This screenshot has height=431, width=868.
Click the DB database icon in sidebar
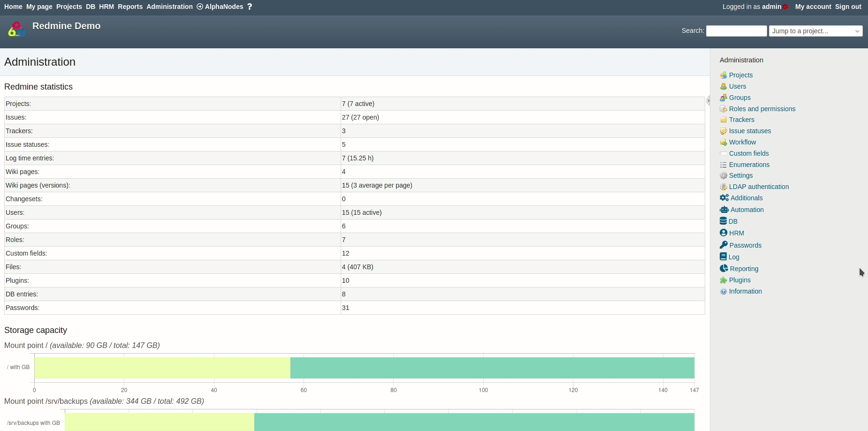[x=723, y=221]
